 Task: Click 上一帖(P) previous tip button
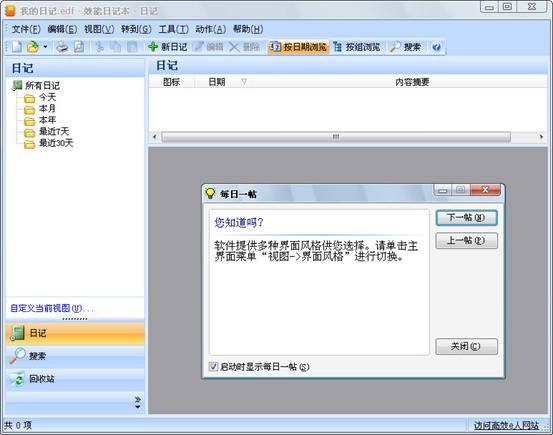[x=467, y=241]
